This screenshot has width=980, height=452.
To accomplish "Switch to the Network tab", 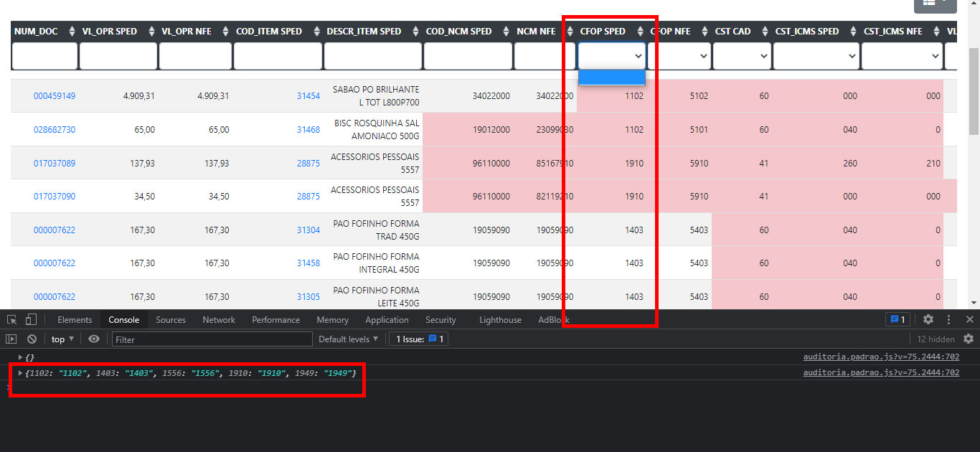I will coord(219,320).
